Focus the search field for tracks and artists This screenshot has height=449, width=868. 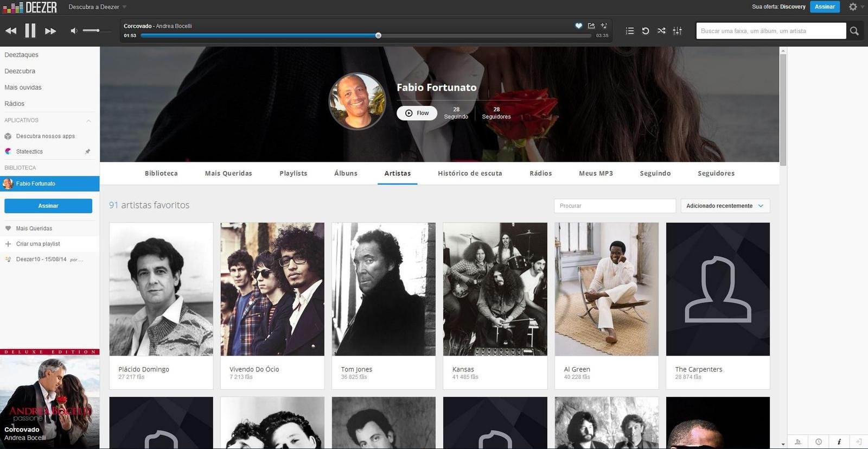point(771,31)
